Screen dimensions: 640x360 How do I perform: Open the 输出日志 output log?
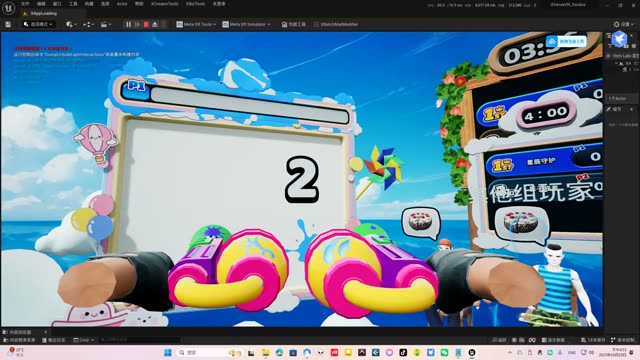pos(53,340)
